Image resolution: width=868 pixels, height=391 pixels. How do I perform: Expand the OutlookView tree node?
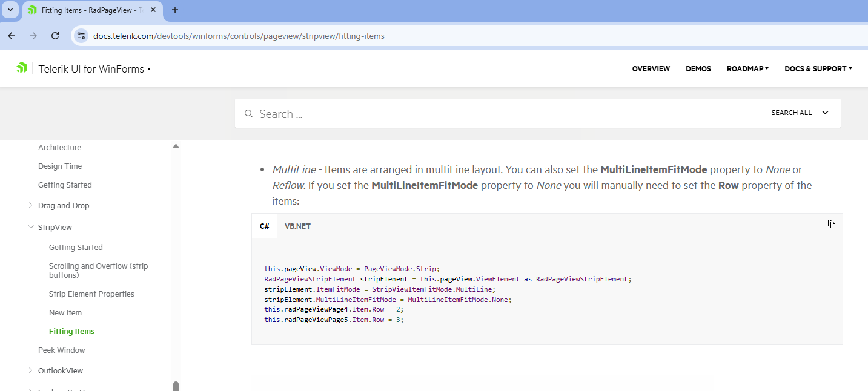coord(31,370)
